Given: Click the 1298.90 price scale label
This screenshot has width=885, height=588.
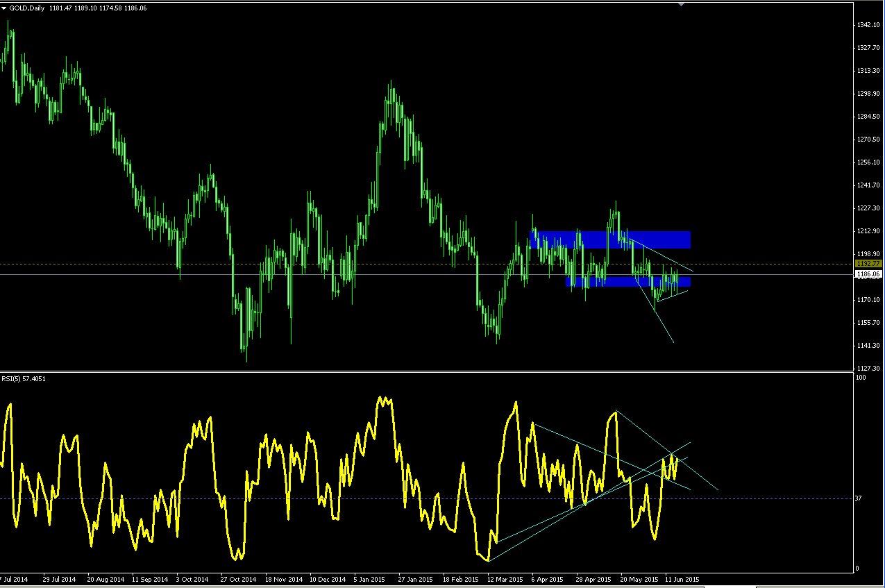Looking at the screenshot, I should coord(868,94).
